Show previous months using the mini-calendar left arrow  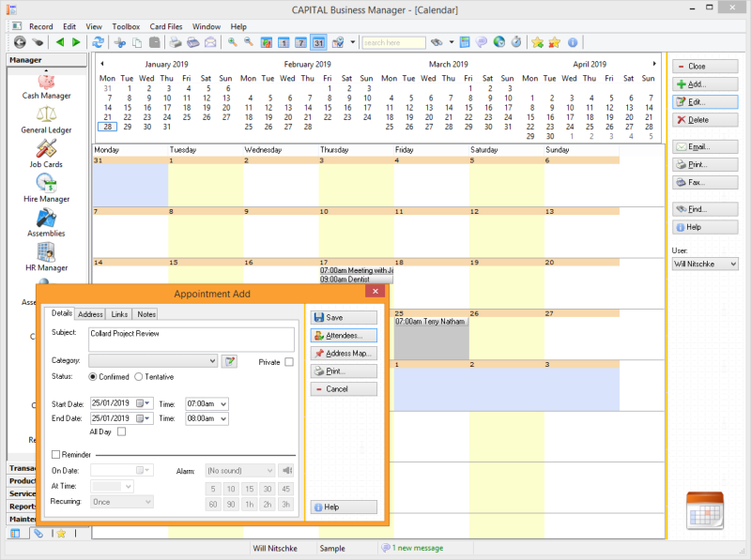[102, 64]
